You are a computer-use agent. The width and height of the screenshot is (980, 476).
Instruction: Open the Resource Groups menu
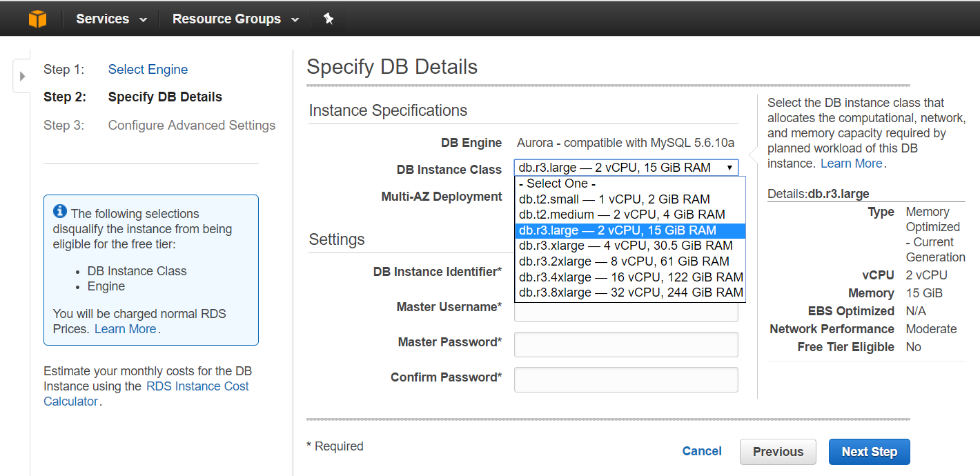pyautogui.click(x=235, y=19)
